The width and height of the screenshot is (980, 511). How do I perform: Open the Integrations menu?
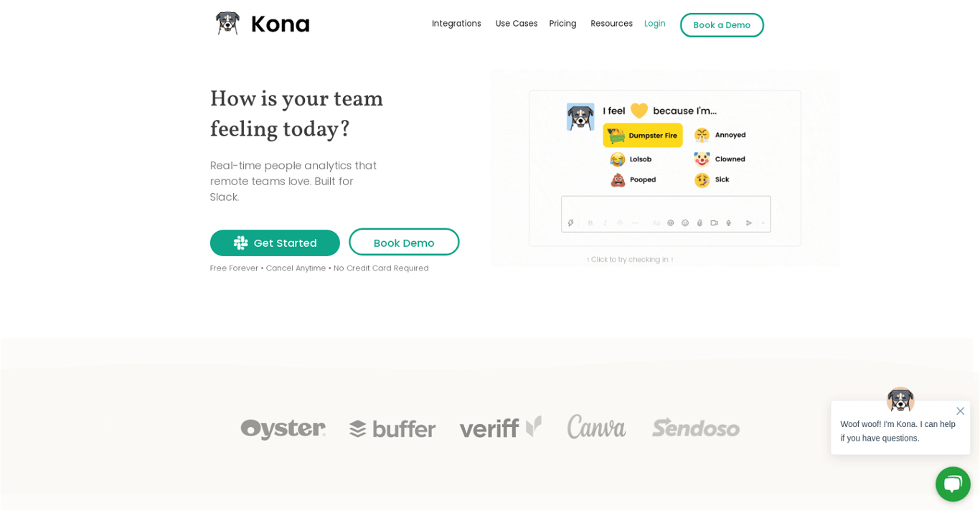(x=456, y=24)
